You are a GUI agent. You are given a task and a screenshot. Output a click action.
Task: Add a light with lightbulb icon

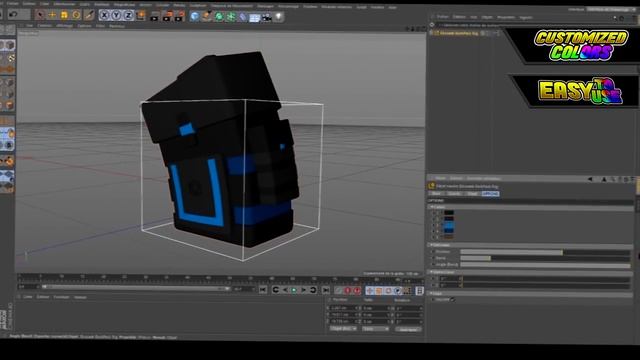coord(279,17)
